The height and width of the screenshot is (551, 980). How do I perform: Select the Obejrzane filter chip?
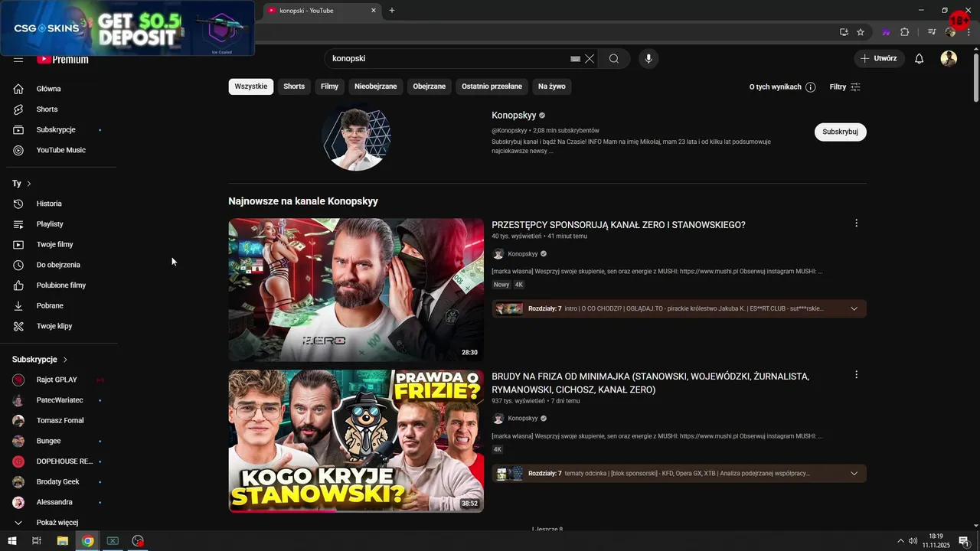(x=430, y=86)
